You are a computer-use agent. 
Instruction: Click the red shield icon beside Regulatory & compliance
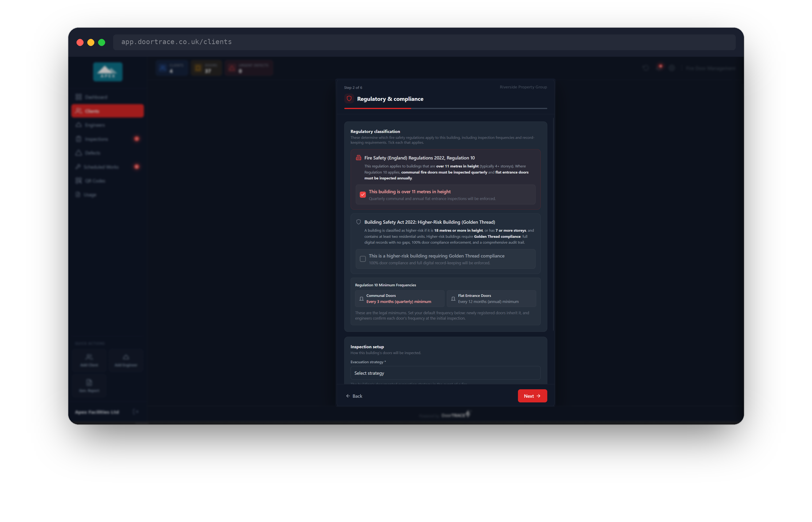point(349,99)
